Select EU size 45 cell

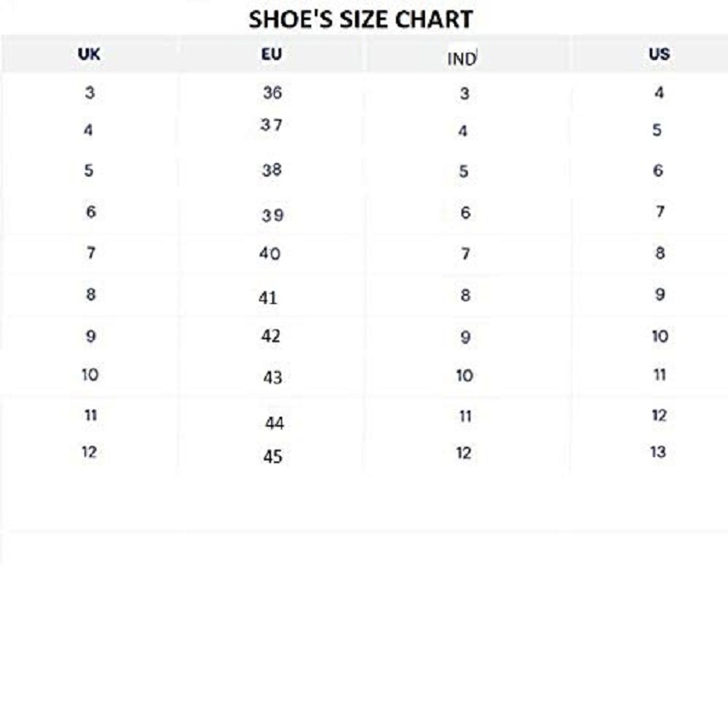[x=273, y=457]
